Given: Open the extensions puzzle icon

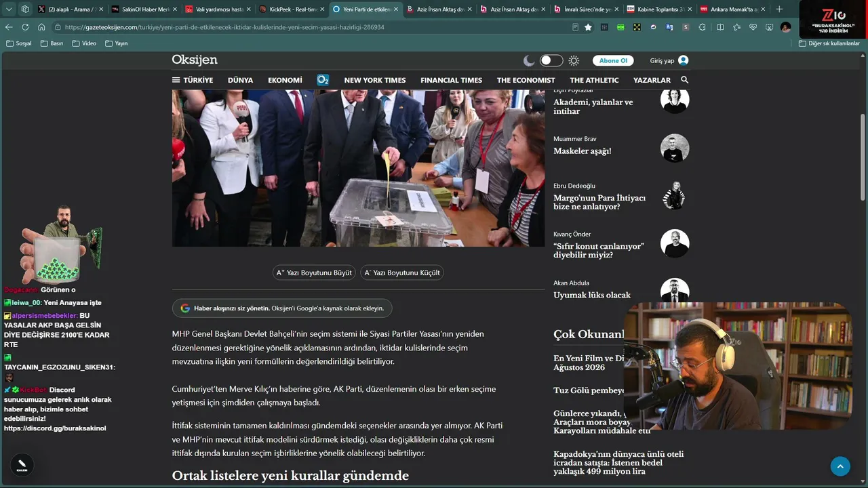Looking at the screenshot, I should click(x=702, y=27).
